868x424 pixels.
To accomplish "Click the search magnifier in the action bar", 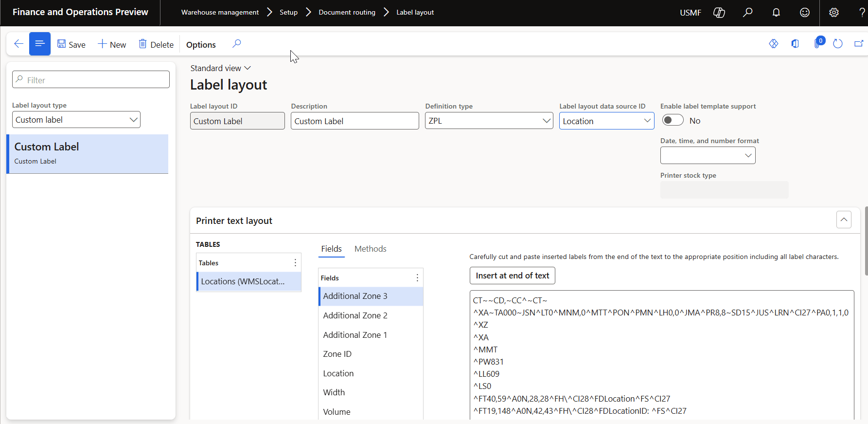I will click(236, 44).
